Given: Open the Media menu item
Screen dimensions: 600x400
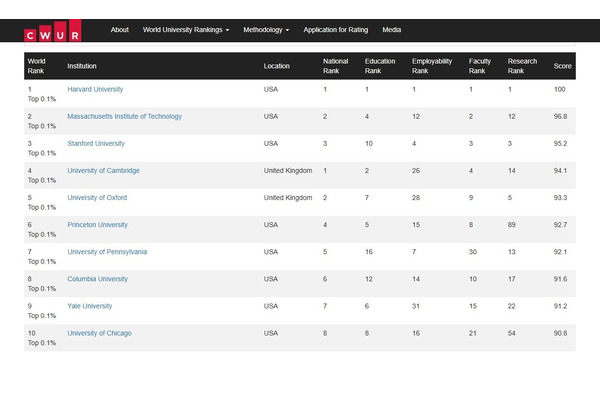Looking at the screenshot, I should point(391,30).
